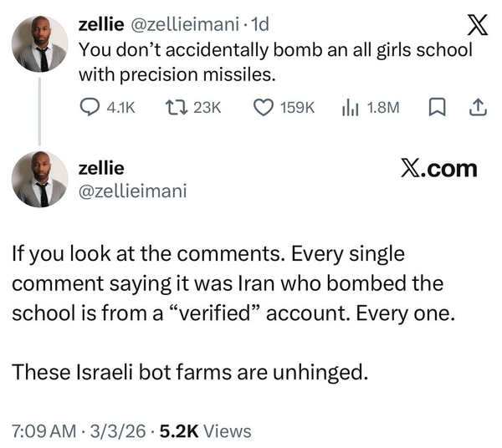Open the quoted text about precision missiles
Viewport: 502px width, 448px height.
275,62
